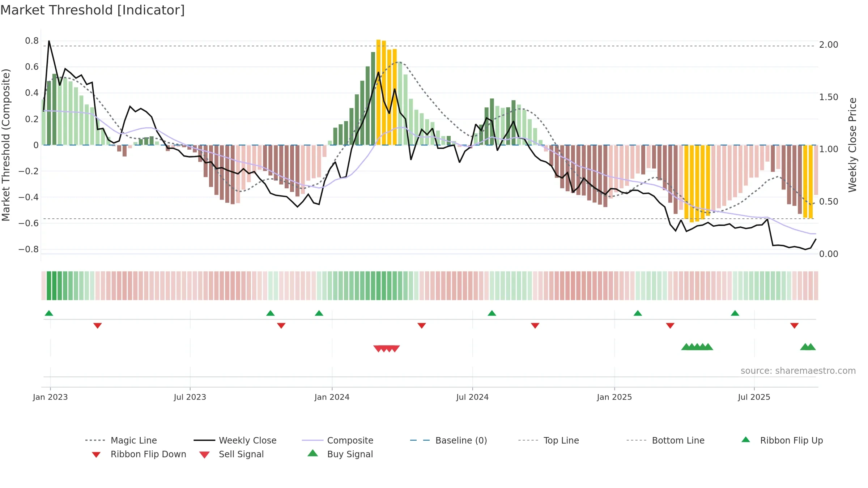Toggle the Ribbon Flip Up legend entry
This screenshot has width=868, height=488.
782,440
